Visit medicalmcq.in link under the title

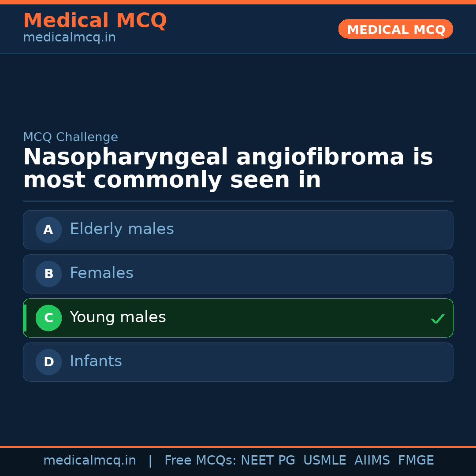(69, 38)
